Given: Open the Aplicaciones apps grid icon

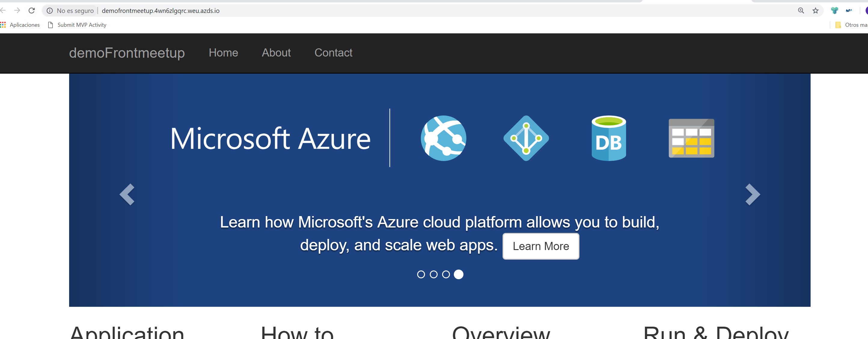Looking at the screenshot, I should click(x=3, y=25).
